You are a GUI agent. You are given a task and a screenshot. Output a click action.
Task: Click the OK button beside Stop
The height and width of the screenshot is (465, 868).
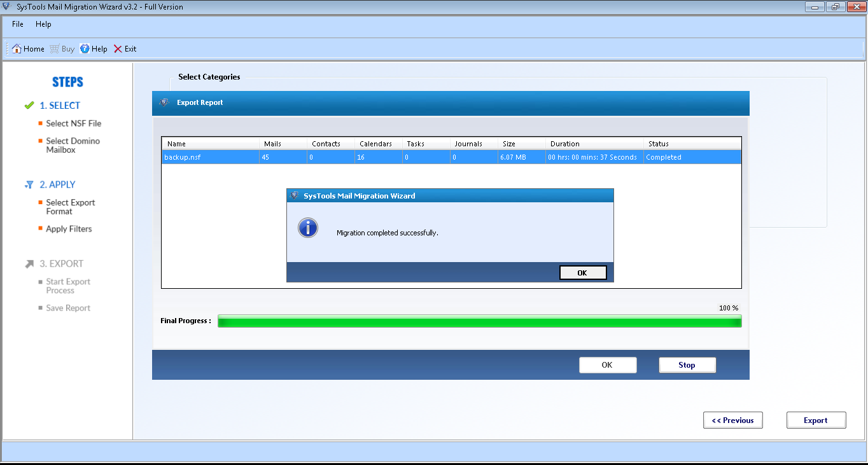pyautogui.click(x=607, y=365)
